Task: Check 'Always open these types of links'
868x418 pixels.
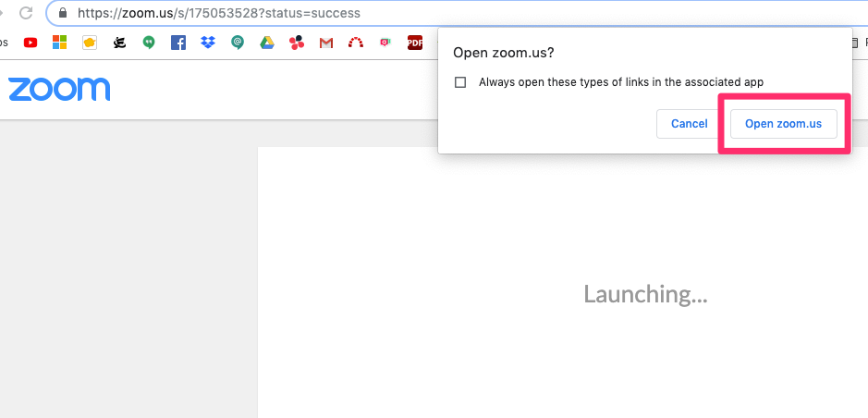Action: pyautogui.click(x=460, y=82)
